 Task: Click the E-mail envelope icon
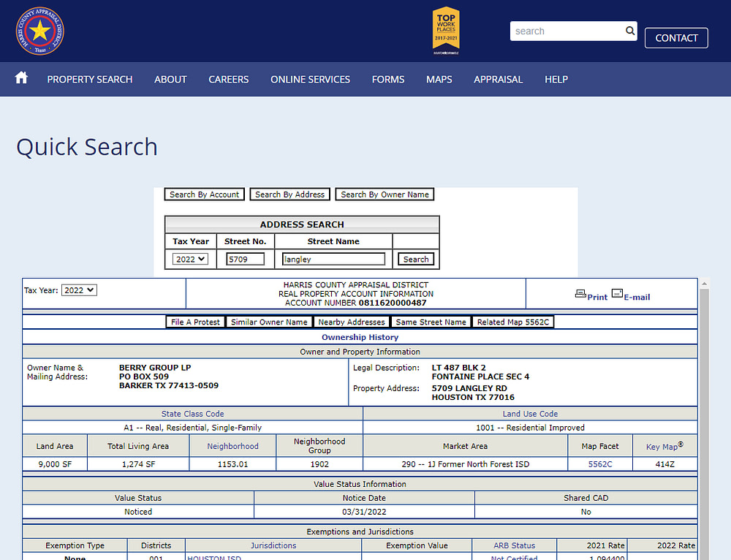pyautogui.click(x=617, y=294)
